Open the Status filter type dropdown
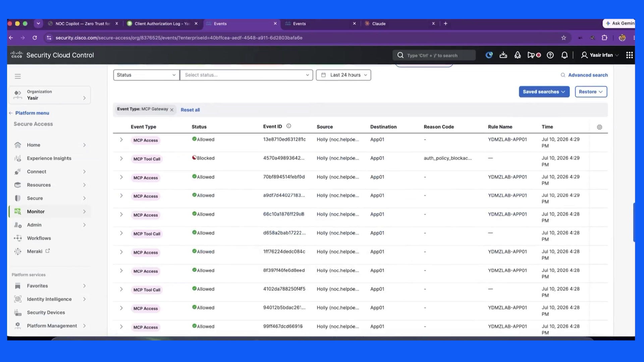 pyautogui.click(x=146, y=75)
